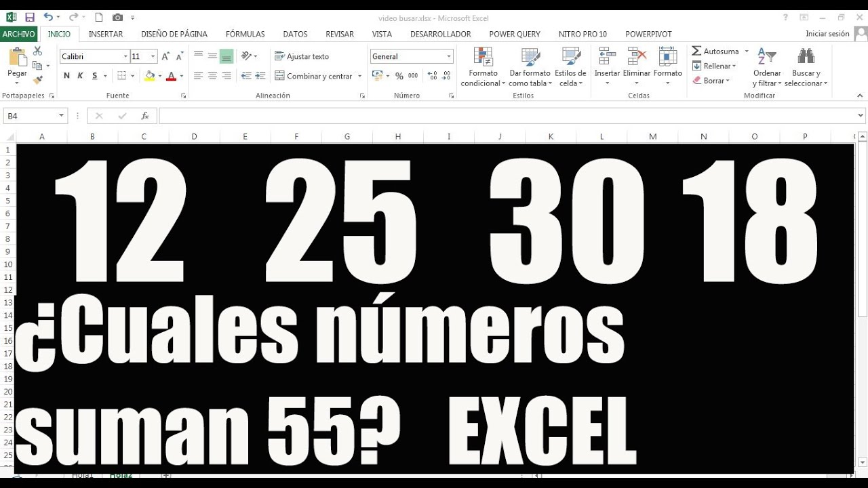Open Buscar y seleccionar binoculars

806,67
